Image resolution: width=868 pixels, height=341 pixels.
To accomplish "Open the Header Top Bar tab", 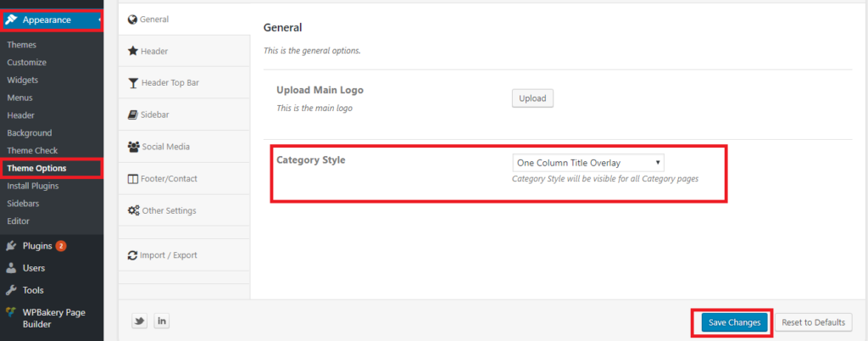I will tap(170, 82).
